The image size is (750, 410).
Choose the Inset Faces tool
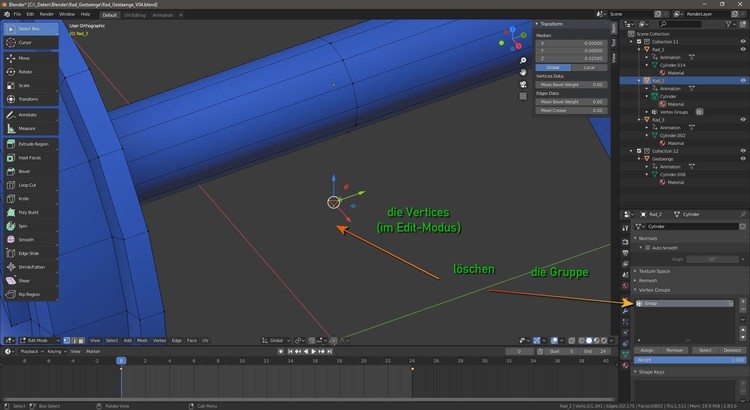pyautogui.click(x=30, y=158)
